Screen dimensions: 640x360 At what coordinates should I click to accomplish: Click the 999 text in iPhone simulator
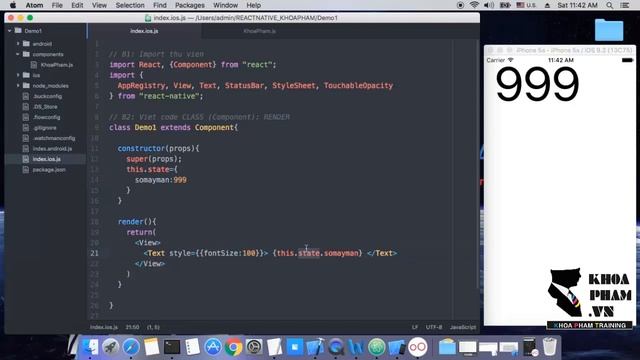[x=537, y=84]
